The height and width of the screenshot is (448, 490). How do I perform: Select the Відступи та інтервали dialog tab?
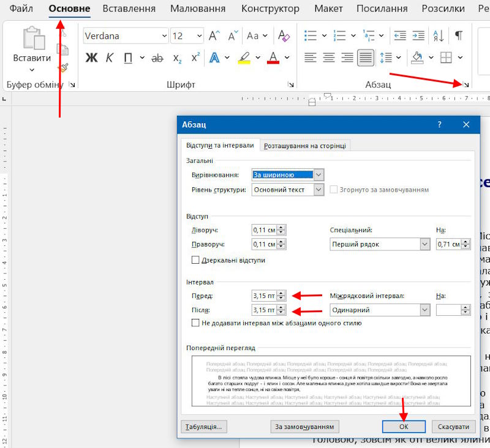tap(220, 145)
